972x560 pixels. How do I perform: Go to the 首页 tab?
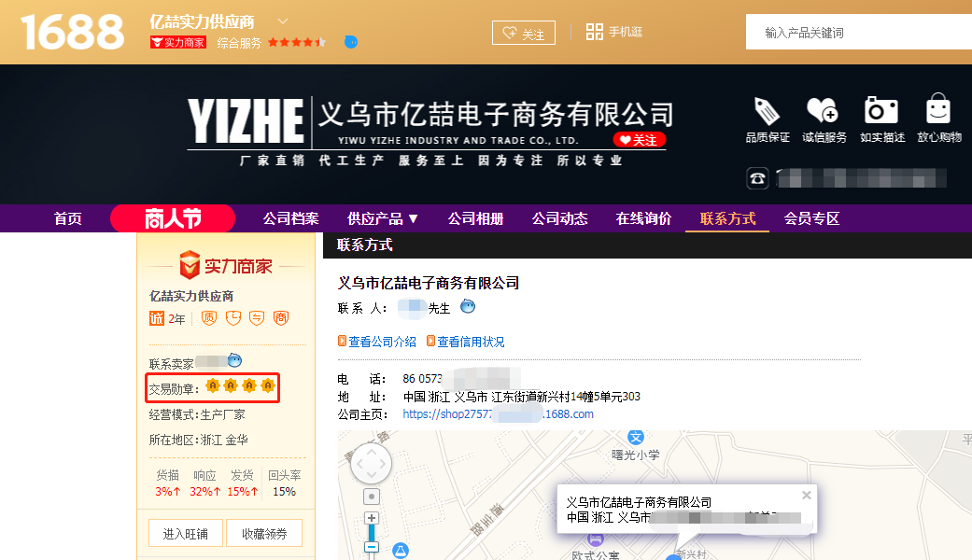67,218
